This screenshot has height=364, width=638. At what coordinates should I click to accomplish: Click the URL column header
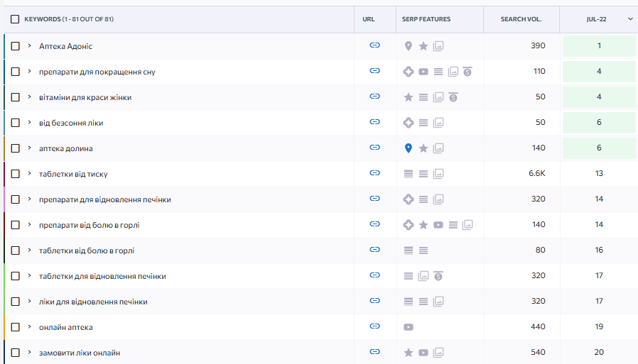point(369,19)
